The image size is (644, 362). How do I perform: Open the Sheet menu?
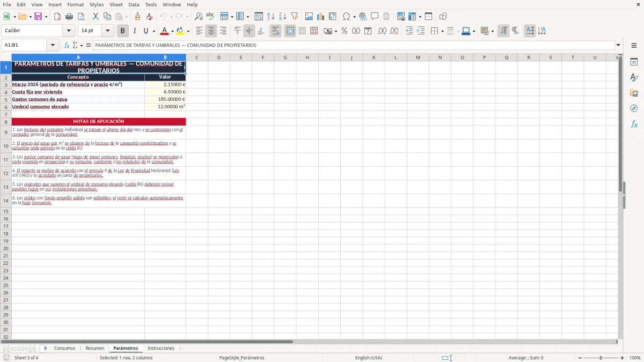click(x=116, y=4)
